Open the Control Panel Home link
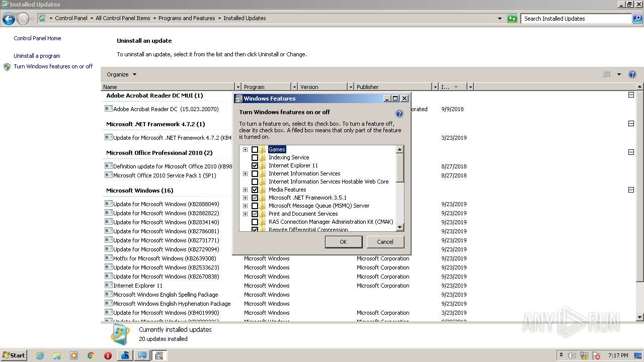 click(37, 38)
